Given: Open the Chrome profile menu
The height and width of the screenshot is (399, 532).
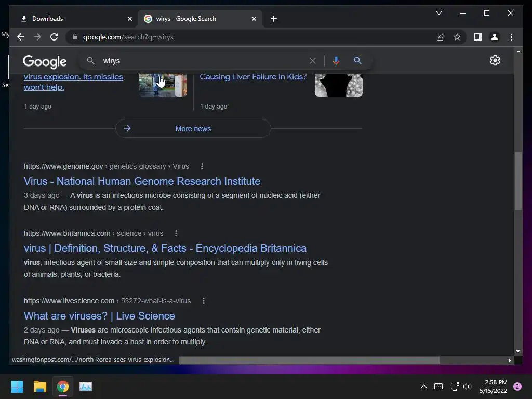Looking at the screenshot, I should (495, 37).
